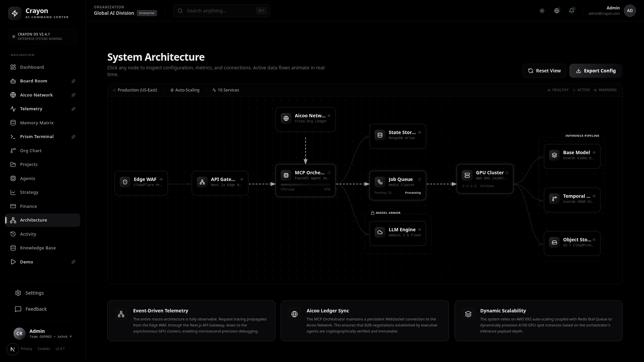Open the language globe in the top bar
The height and width of the screenshot is (362, 644).
point(557,11)
